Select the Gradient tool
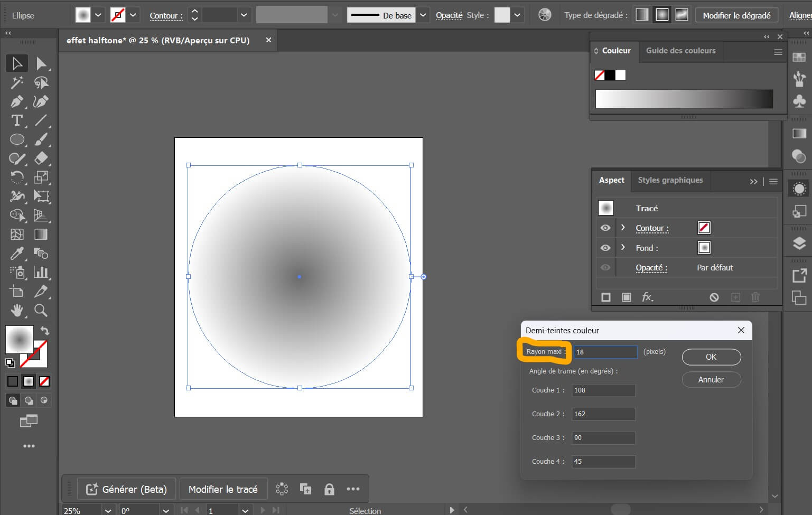The width and height of the screenshot is (812, 515). coord(41,234)
